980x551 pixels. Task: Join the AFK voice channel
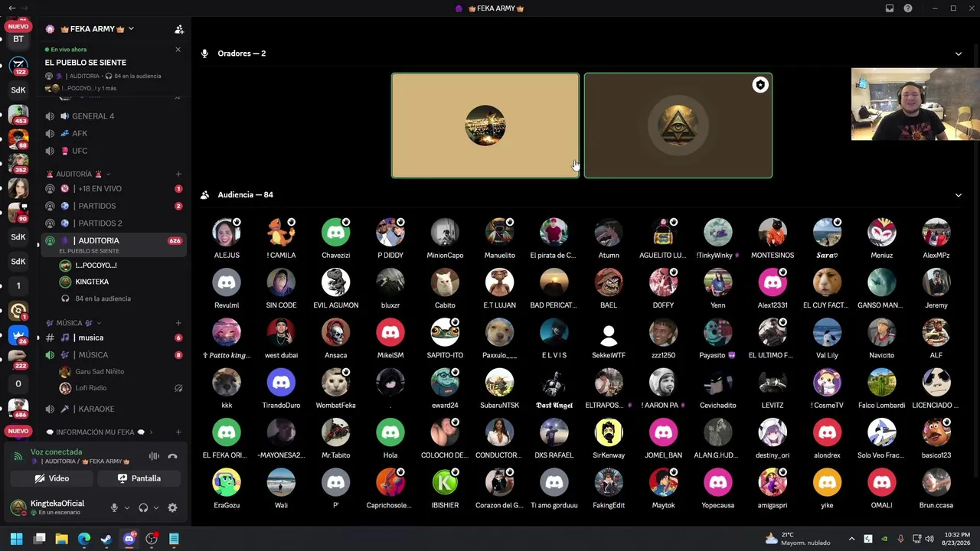(x=113, y=133)
